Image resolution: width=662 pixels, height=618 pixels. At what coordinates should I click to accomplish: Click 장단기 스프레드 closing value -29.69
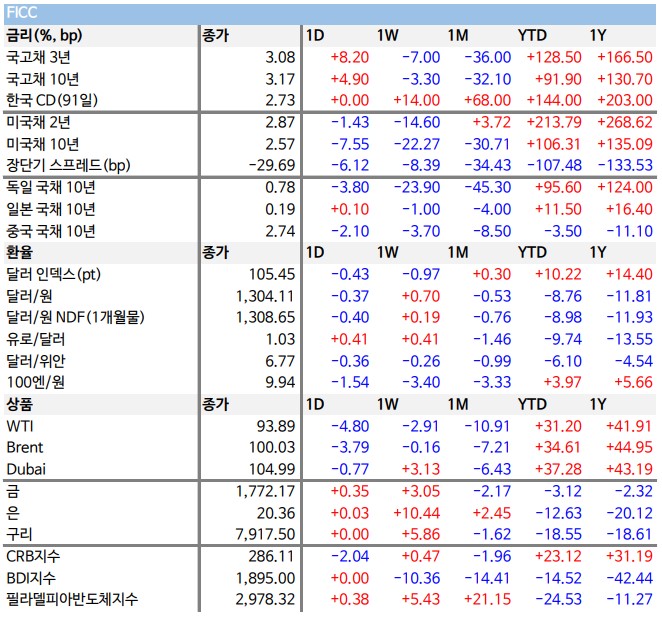(272, 165)
